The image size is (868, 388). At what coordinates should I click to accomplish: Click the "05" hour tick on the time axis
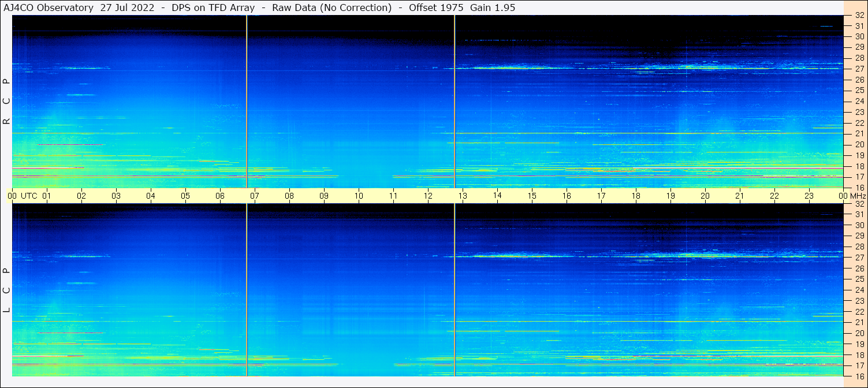[x=185, y=196]
